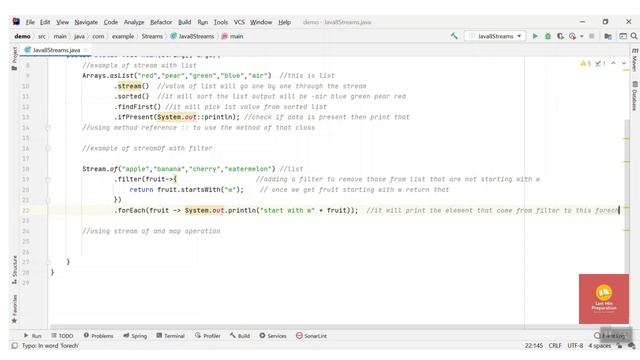This screenshot has width=640, height=360.
Task: Click the typo check count indicator
Action: [600, 63]
